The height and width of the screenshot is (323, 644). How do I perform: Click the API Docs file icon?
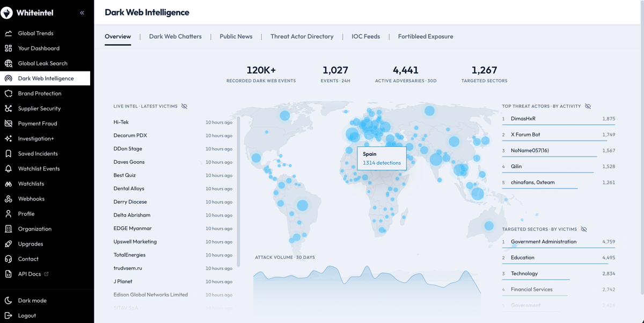coord(9,274)
